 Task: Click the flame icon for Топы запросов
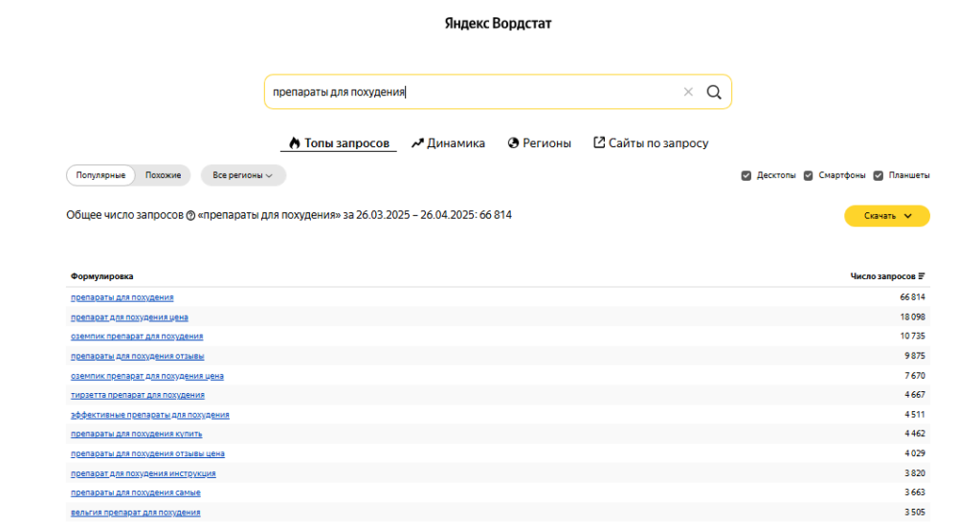[x=295, y=142]
